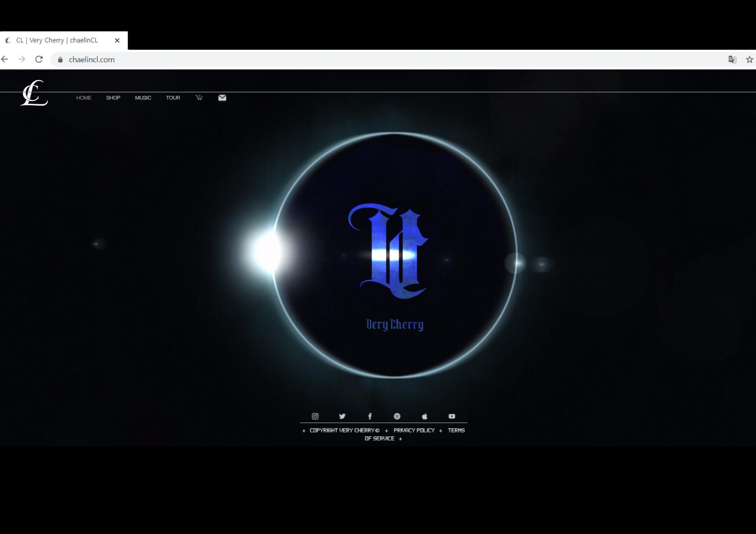Go back with the browser back arrow

click(x=5, y=59)
